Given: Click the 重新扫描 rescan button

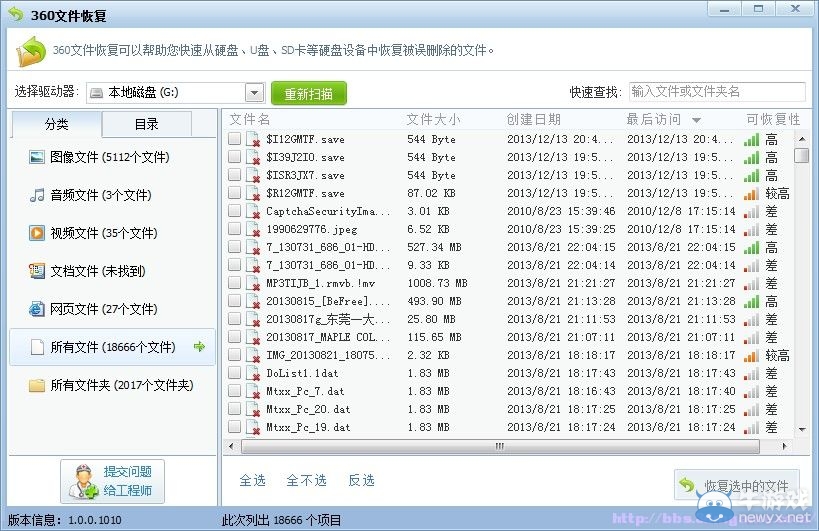Looking at the screenshot, I should (x=309, y=93).
